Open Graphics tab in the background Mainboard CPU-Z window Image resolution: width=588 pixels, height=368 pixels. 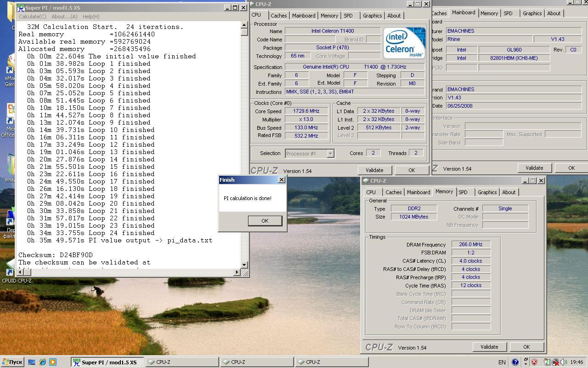[x=532, y=13]
